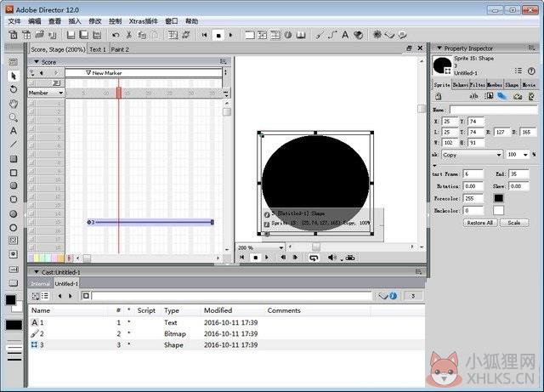
Task: Open the Score panel options menu
Action: (x=224, y=62)
